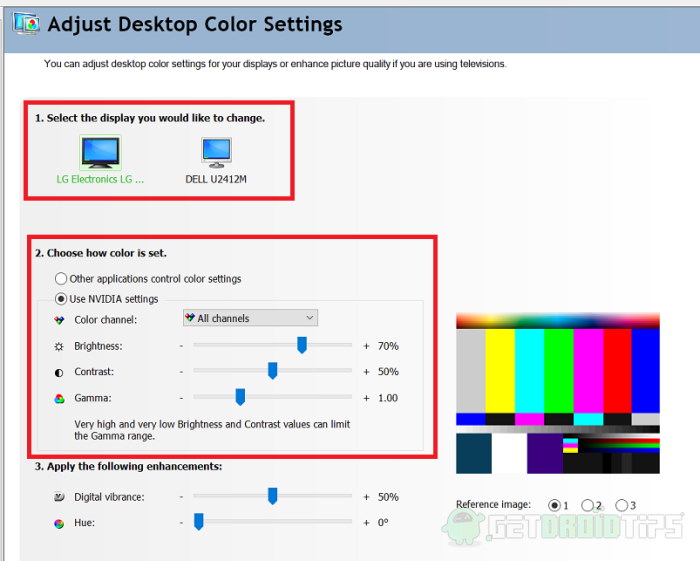Select the DELL U2412M monitor icon
Viewport: 700px width, 561px height.
click(x=217, y=153)
